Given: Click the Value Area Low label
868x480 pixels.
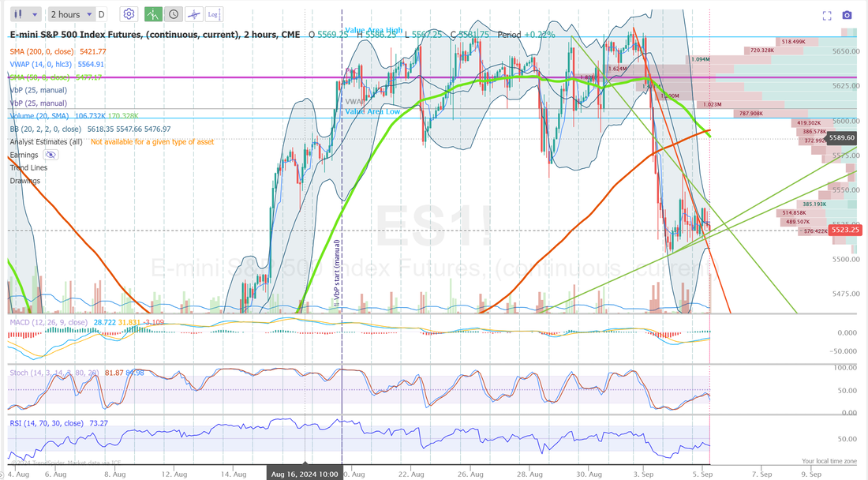Looking at the screenshot, I should coord(372,111).
